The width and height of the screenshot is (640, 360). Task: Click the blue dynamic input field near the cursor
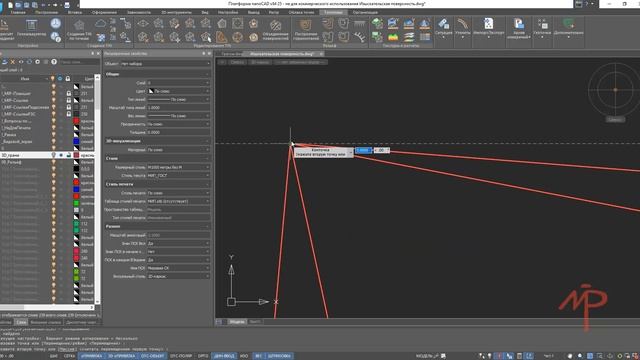click(x=363, y=151)
